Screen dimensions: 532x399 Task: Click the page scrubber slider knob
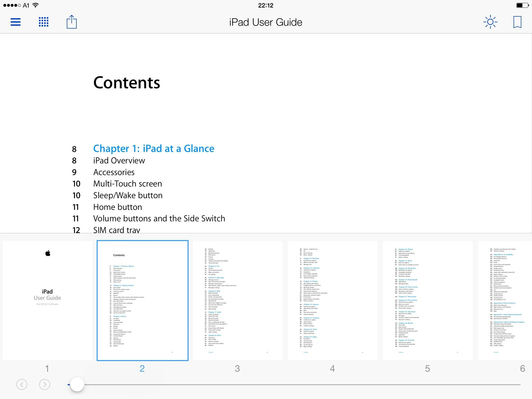pos(77,384)
